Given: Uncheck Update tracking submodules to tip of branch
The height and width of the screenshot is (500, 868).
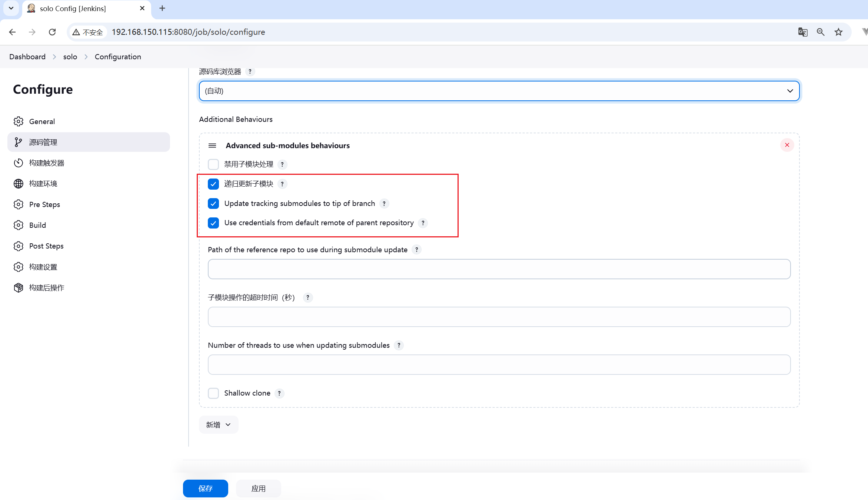Looking at the screenshot, I should coord(213,204).
